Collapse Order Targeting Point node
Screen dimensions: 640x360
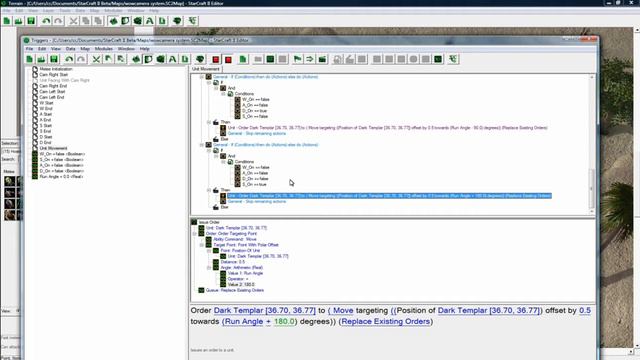click(x=195, y=234)
